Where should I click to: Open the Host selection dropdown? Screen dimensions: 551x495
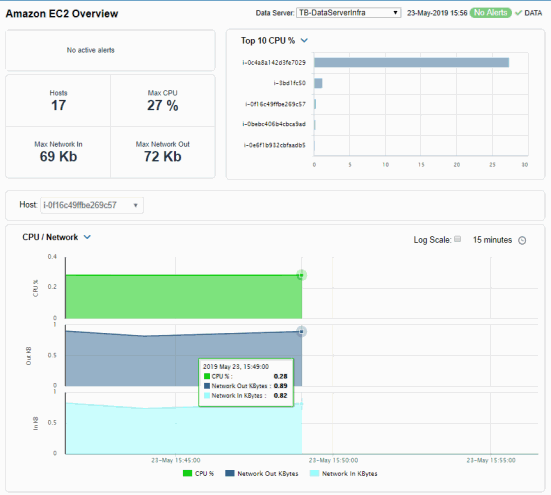(92, 205)
